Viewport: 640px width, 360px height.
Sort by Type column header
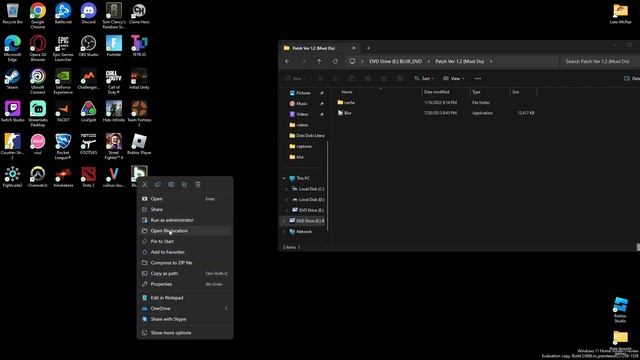pyautogui.click(x=489, y=92)
